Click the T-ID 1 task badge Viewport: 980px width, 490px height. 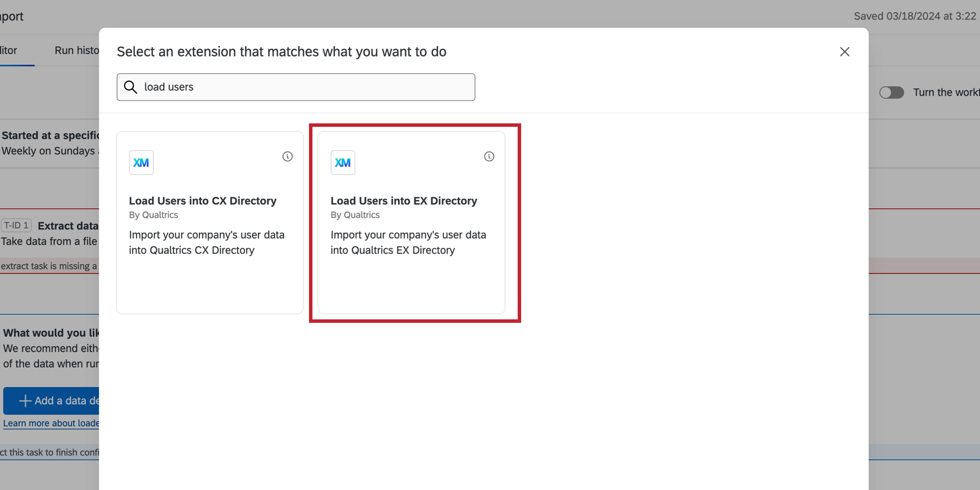[16, 225]
